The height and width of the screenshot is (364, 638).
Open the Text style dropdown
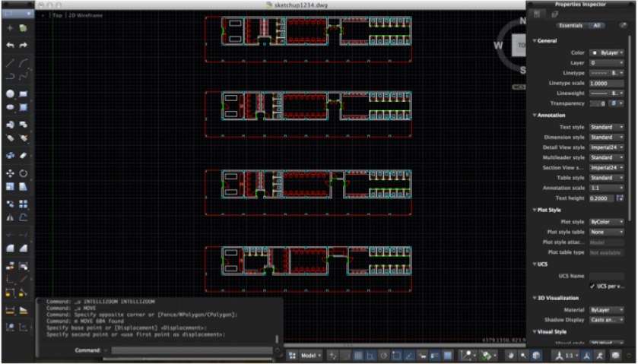click(607, 127)
